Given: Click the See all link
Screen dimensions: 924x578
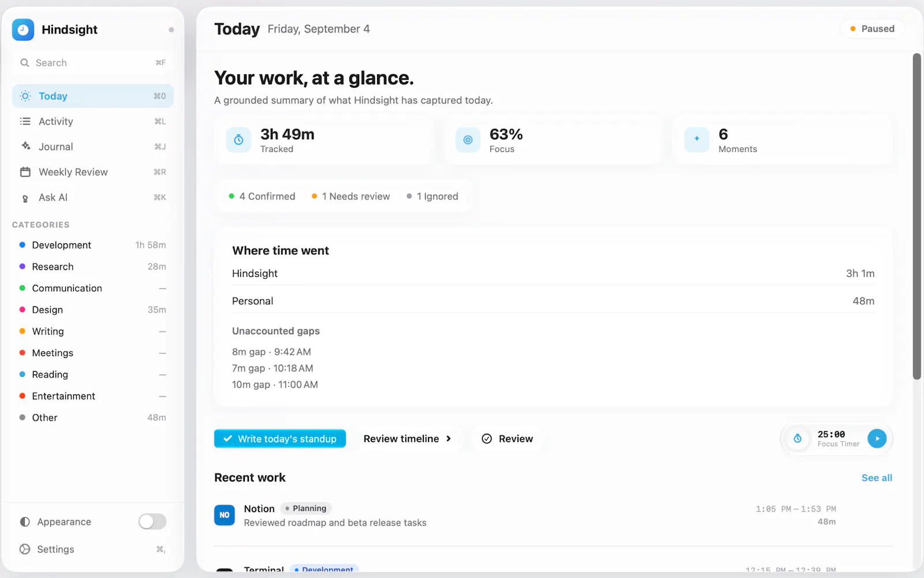Looking at the screenshot, I should click(x=877, y=478).
